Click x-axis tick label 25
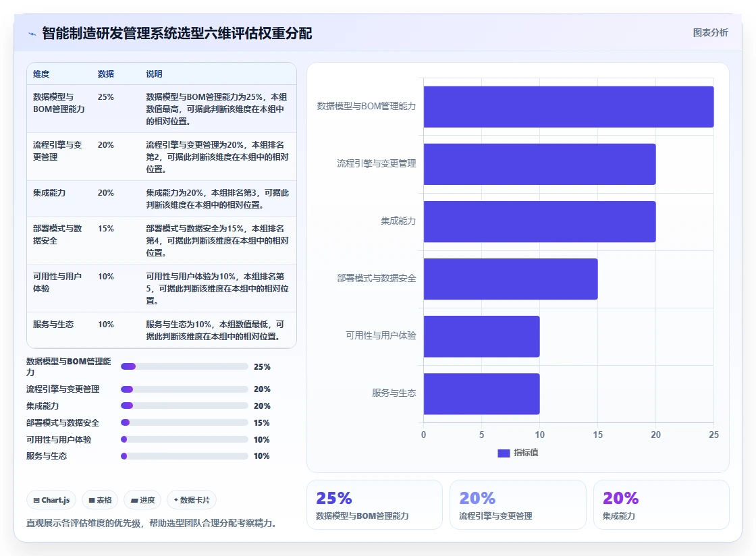Screen dimensions: 756x556 pos(713,435)
